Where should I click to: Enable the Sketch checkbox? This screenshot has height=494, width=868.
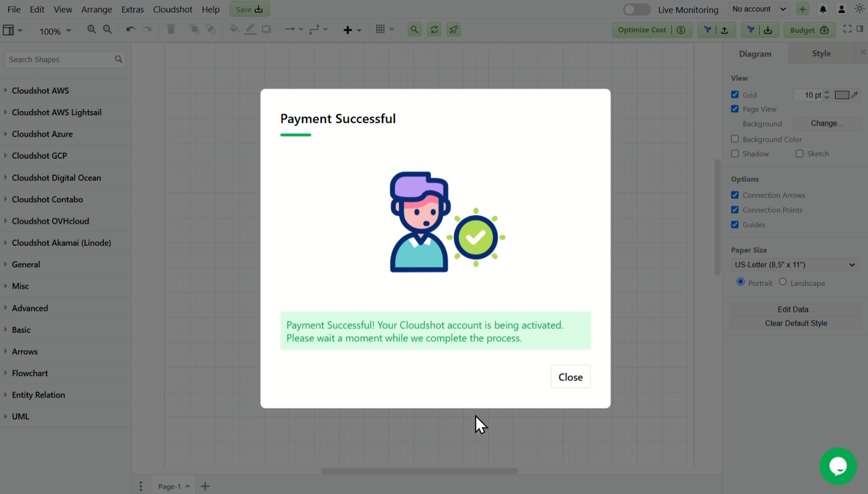pyautogui.click(x=800, y=153)
